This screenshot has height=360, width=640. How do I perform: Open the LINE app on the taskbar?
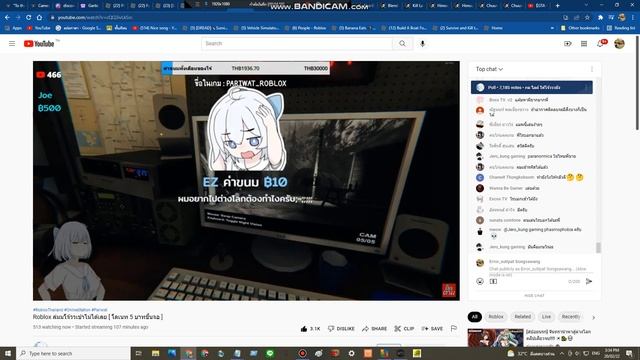pos(269,353)
